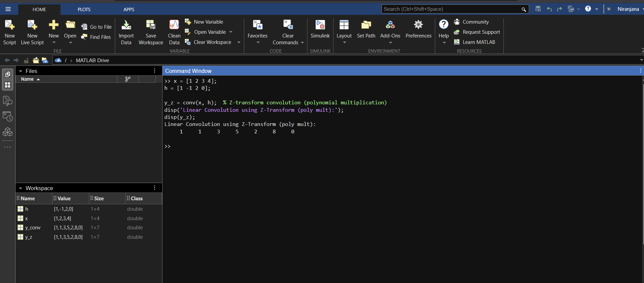Click the save icon in quick access bar
The height and width of the screenshot is (283, 644).
coord(538,9)
